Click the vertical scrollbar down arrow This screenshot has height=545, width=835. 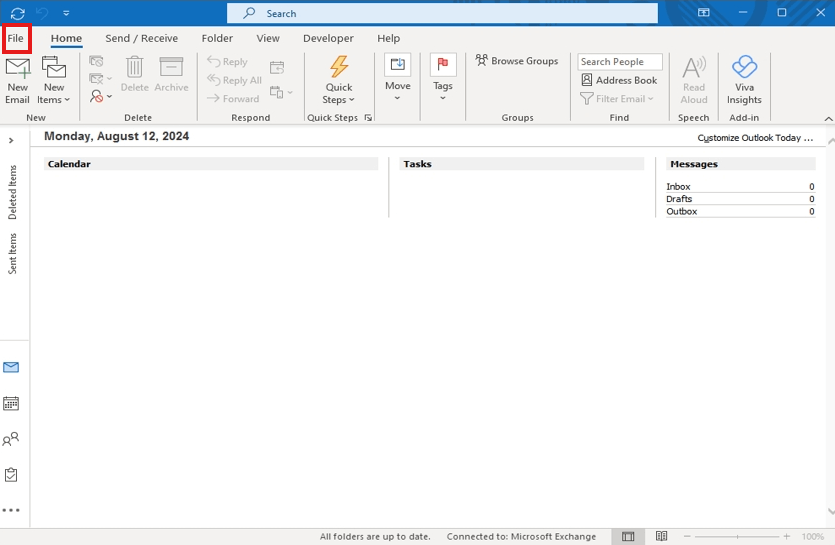tap(830, 511)
